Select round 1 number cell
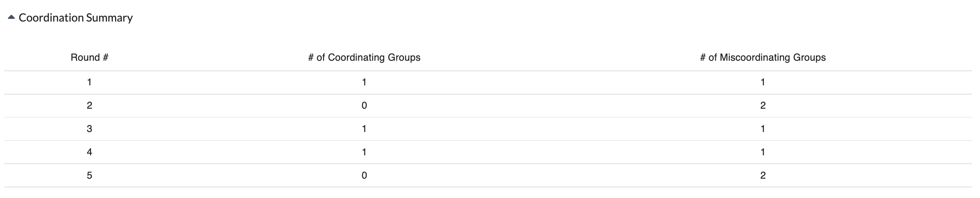Viewport: 980px width, 198px height. coord(90,82)
